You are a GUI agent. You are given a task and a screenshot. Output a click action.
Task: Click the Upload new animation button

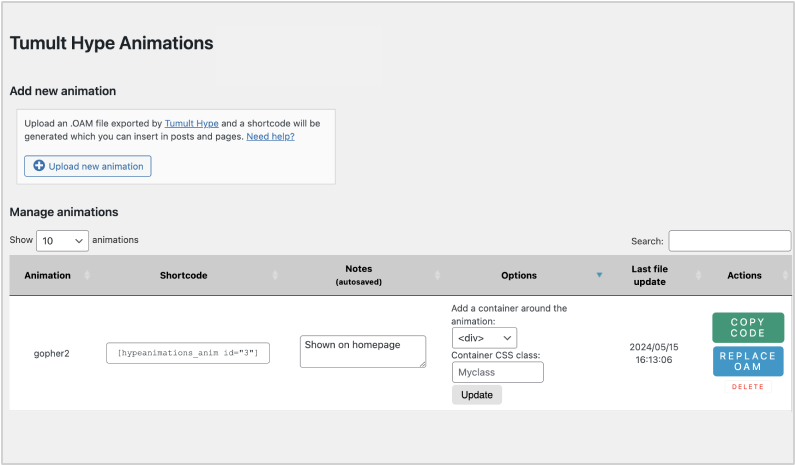coord(87,166)
